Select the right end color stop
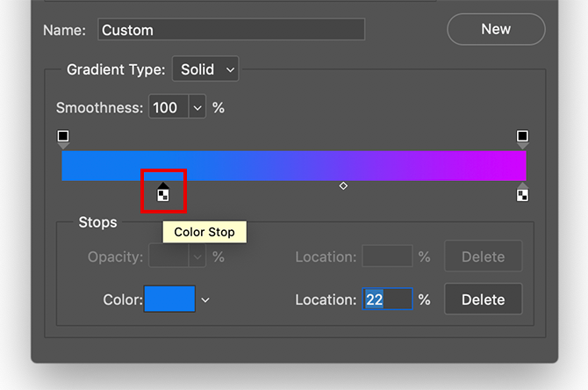588x390 pixels. point(522,193)
